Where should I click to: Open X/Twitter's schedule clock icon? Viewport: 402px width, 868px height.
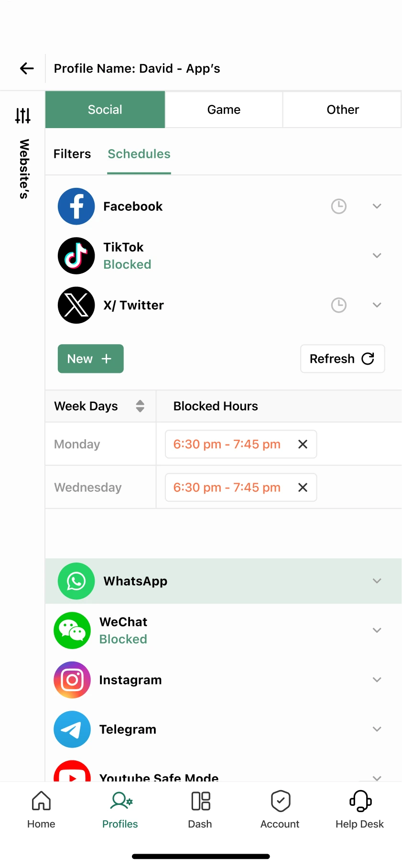point(339,305)
